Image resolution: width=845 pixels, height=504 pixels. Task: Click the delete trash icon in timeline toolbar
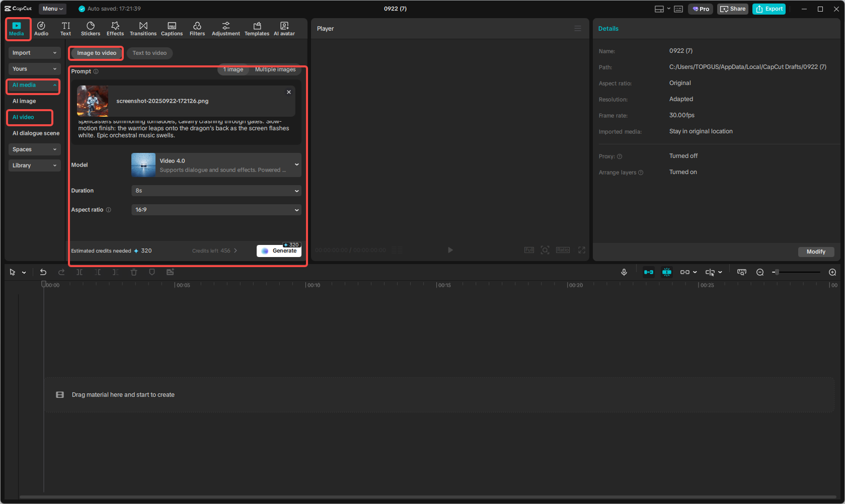(134, 272)
